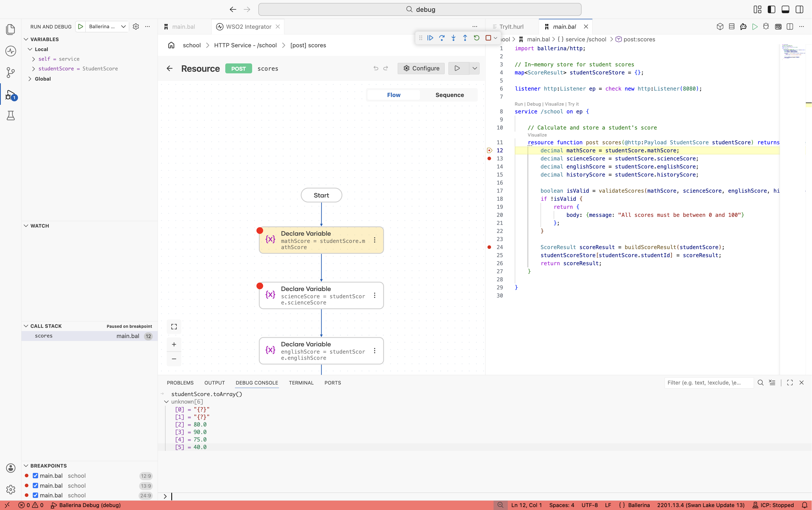Open Manage gear in activity bar

pos(10,489)
